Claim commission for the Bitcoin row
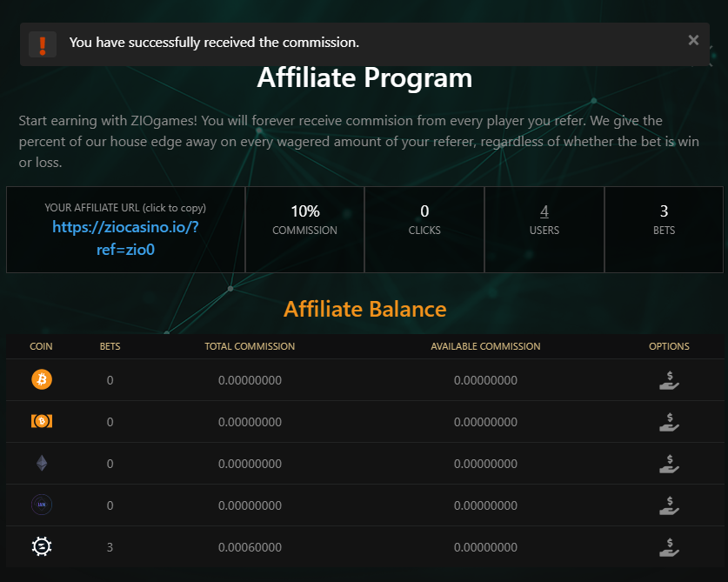Viewport: 728px width, 582px height. click(669, 380)
